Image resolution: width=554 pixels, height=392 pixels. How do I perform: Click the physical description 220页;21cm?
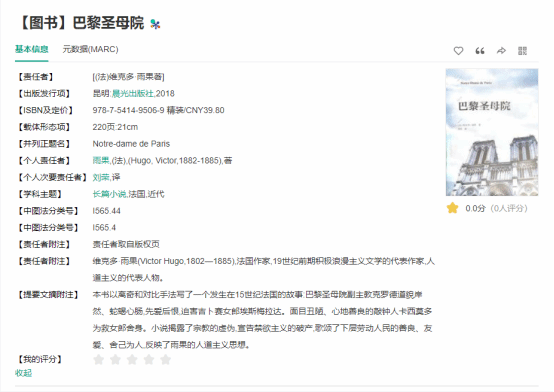pos(115,127)
